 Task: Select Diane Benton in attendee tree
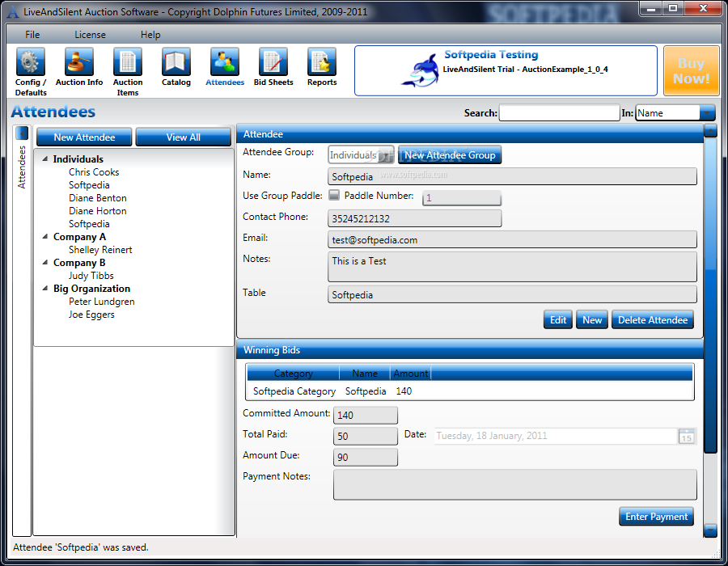point(98,198)
